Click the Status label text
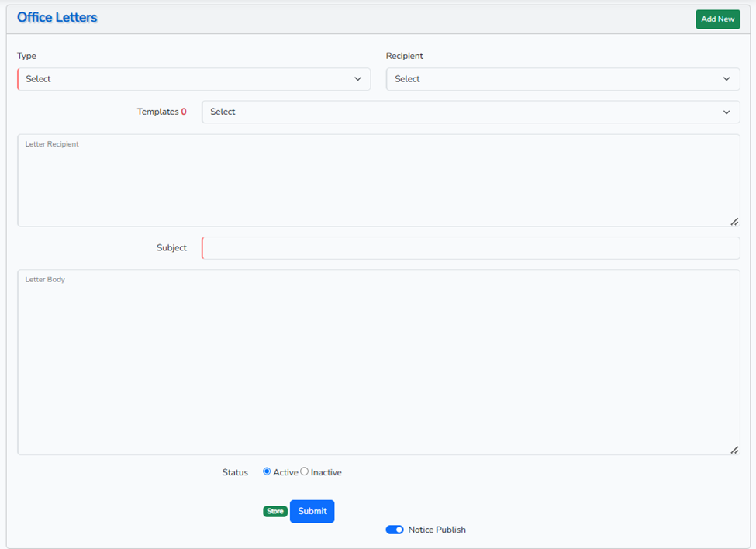Screen dimensions: 756x549 pos(235,472)
